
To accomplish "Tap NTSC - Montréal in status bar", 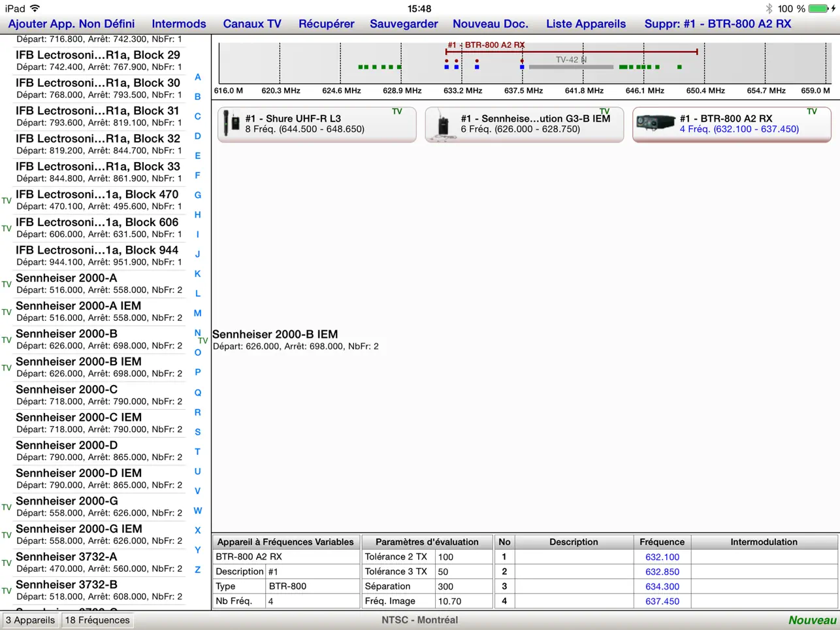I will (419, 620).
